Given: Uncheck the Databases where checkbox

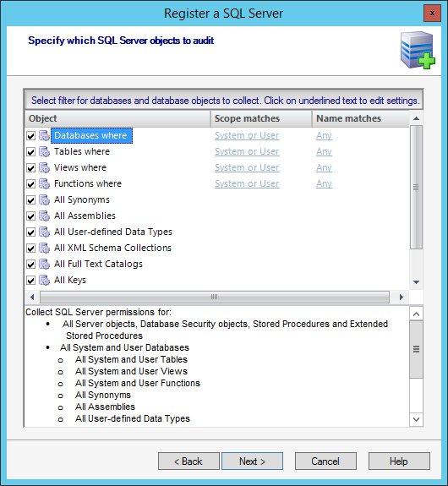Looking at the screenshot, I should pyautogui.click(x=30, y=136).
